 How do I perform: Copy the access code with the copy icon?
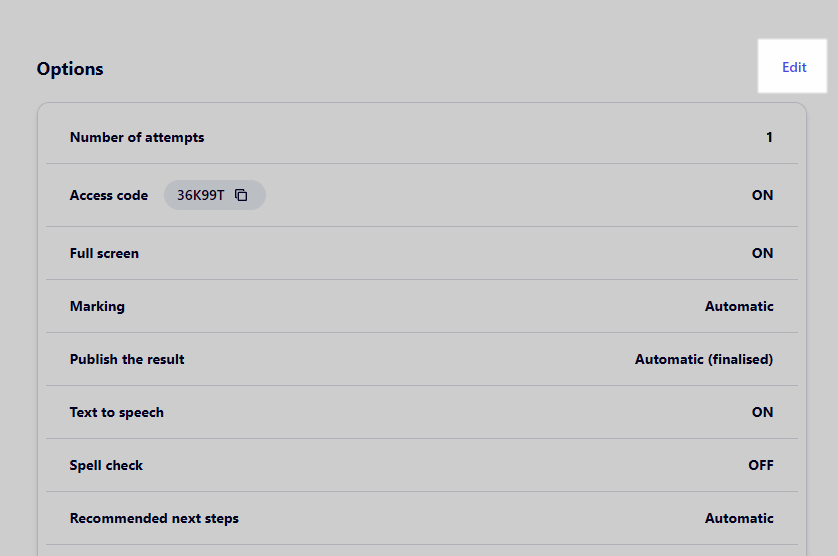click(x=241, y=195)
